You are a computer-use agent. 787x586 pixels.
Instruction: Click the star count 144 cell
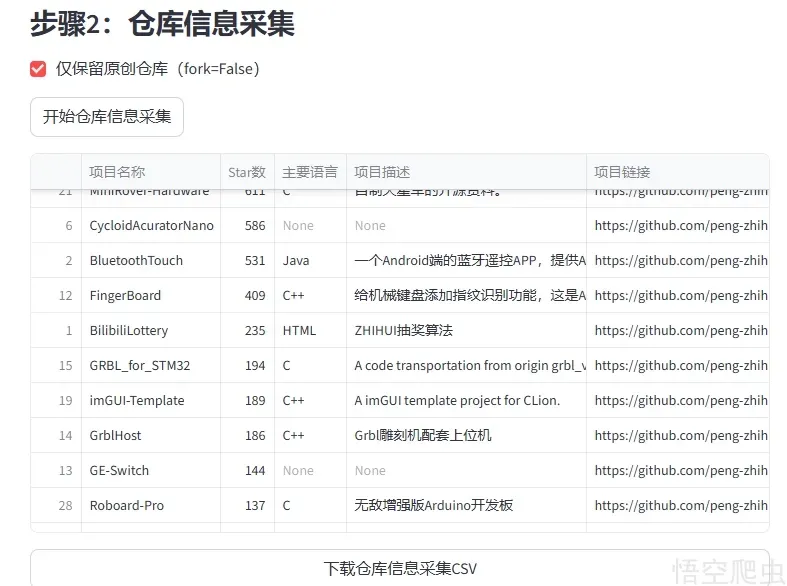(x=247, y=471)
